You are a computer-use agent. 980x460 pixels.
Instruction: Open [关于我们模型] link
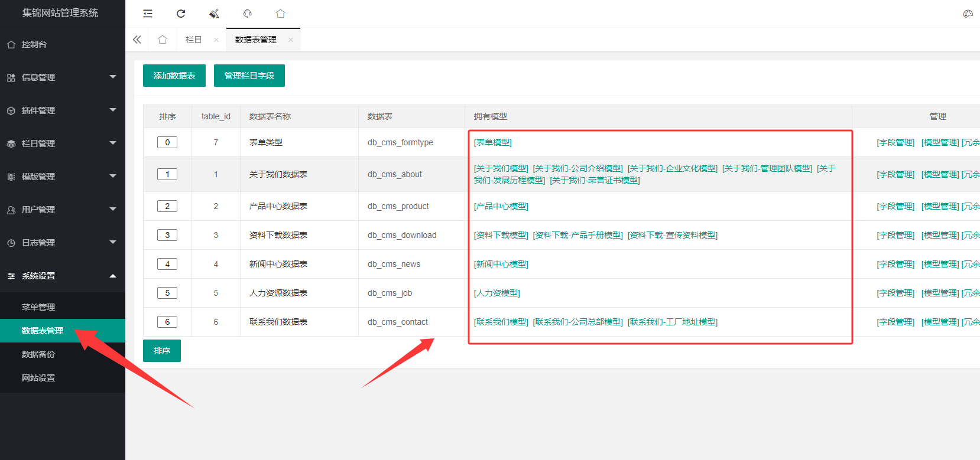coord(501,168)
